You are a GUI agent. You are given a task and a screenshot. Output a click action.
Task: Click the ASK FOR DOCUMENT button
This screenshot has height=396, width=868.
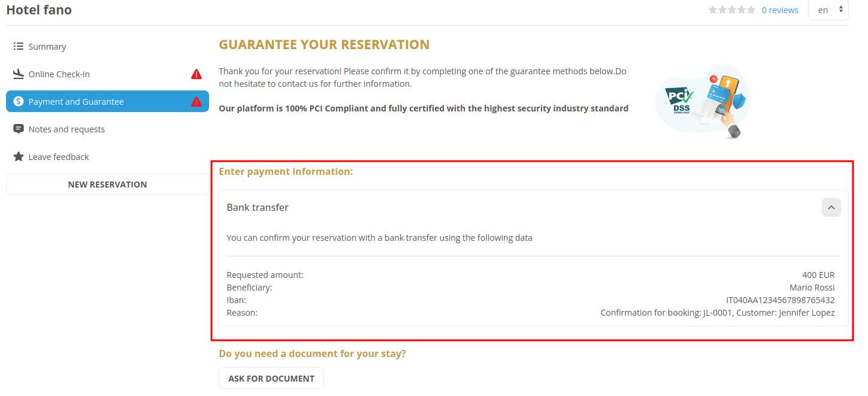(271, 379)
